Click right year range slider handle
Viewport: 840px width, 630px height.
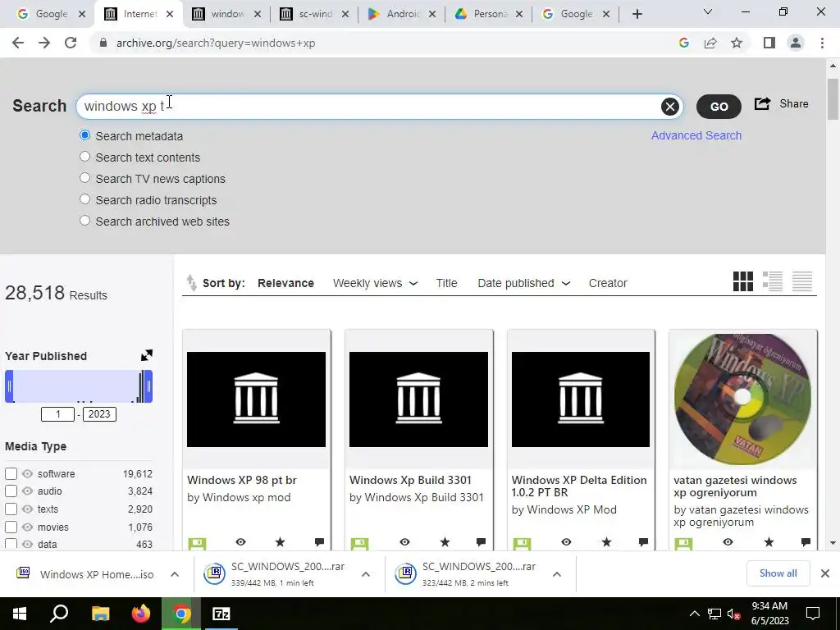tap(148, 386)
